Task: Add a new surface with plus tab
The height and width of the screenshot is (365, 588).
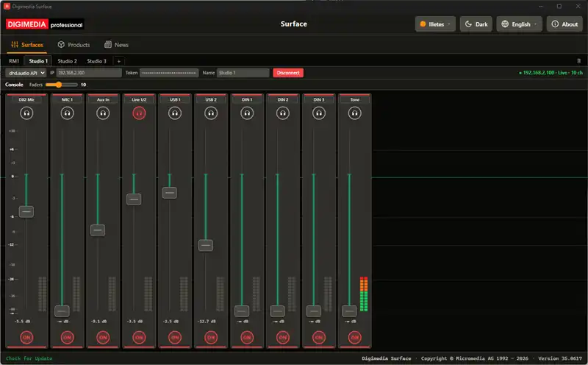Action: (x=118, y=61)
